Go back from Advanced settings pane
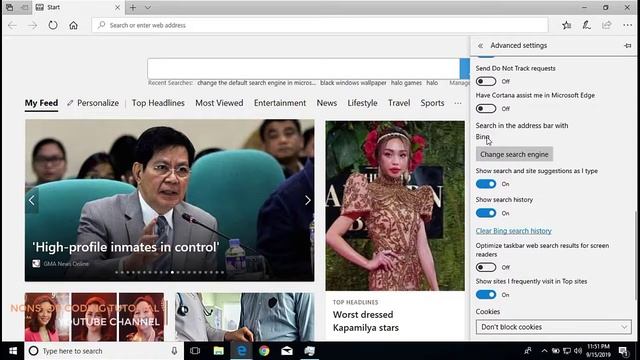This screenshot has height=360, width=640. [x=480, y=46]
